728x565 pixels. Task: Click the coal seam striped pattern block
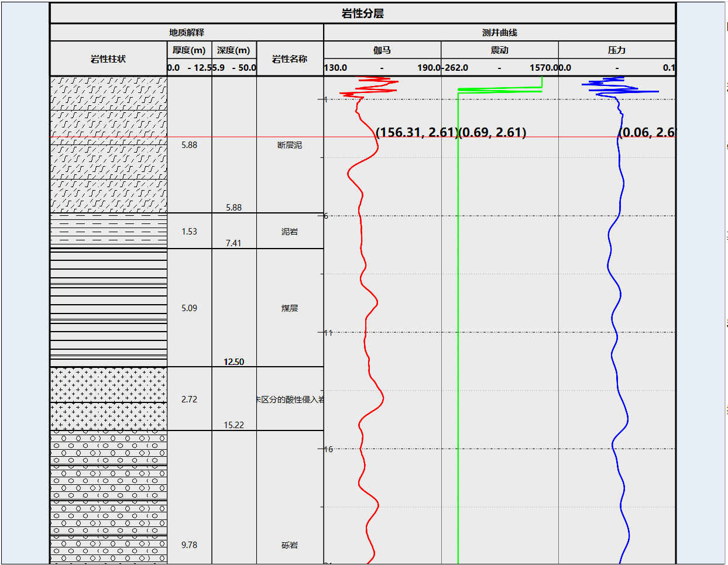(108, 308)
